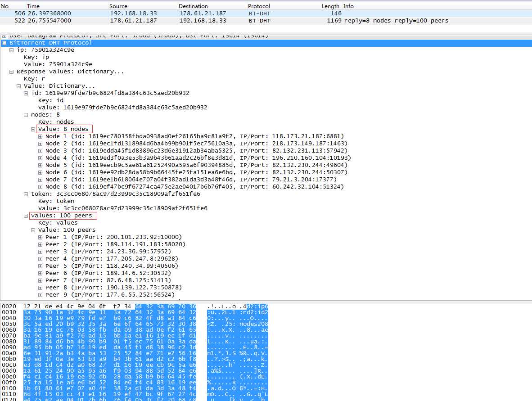Click source address 178.61.21.187 of packet 522
This screenshot has height=401, width=532.
(x=133, y=21)
